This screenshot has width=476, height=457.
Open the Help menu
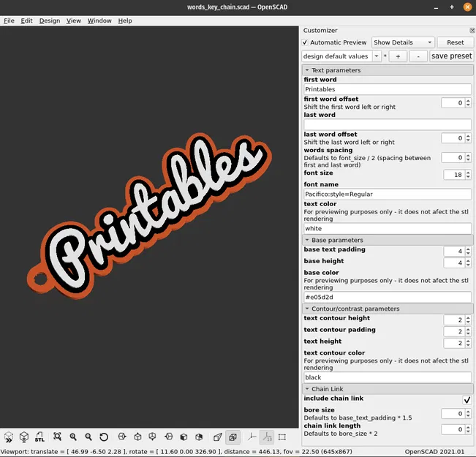pyautogui.click(x=125, y=20)
